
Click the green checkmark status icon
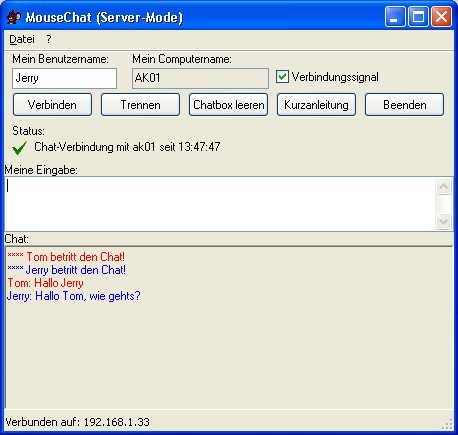(20, 148)
